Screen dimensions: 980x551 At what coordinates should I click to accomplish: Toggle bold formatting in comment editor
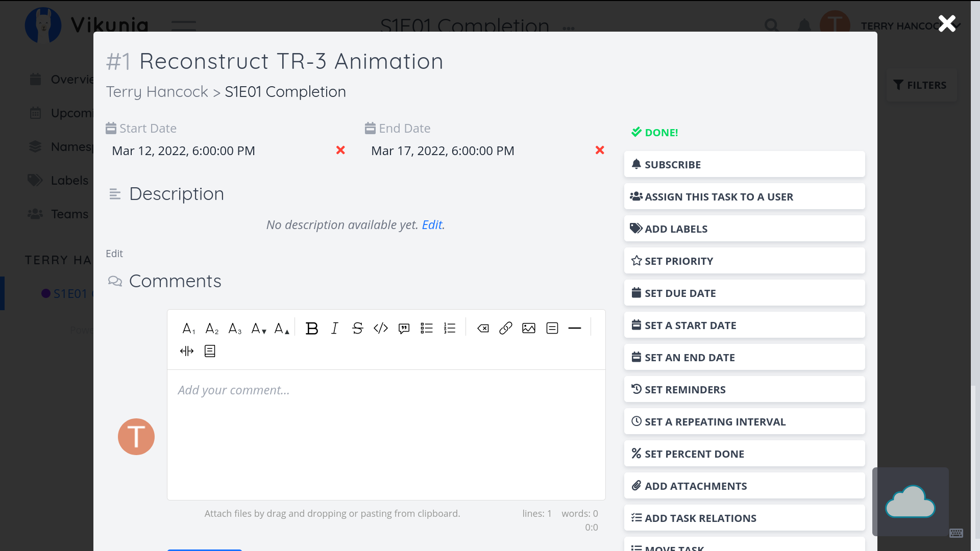click(x=311, y=329)
